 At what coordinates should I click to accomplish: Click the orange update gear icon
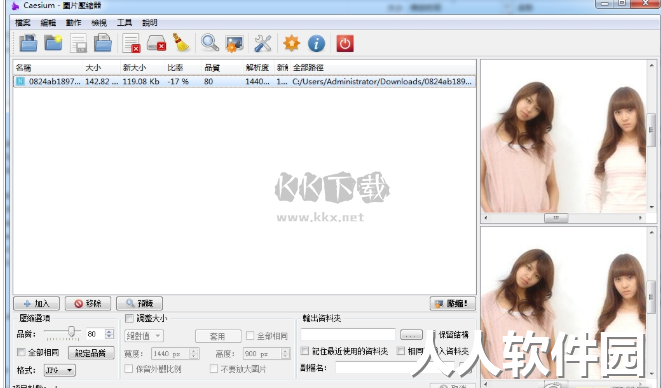click(291, 43)
